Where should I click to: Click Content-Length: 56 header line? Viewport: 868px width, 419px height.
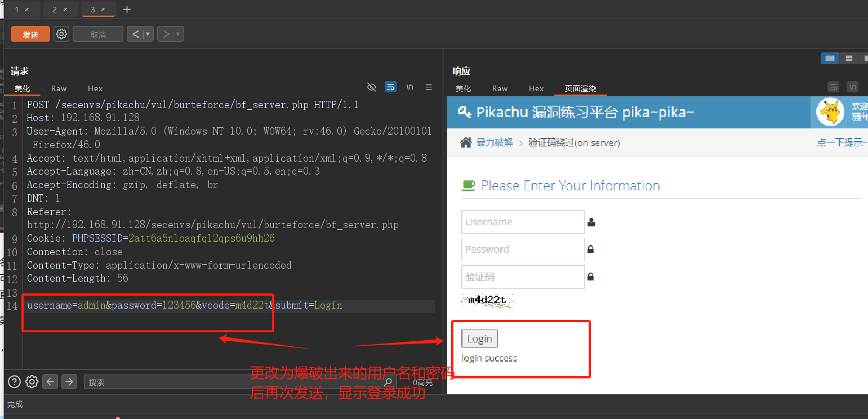78,278
